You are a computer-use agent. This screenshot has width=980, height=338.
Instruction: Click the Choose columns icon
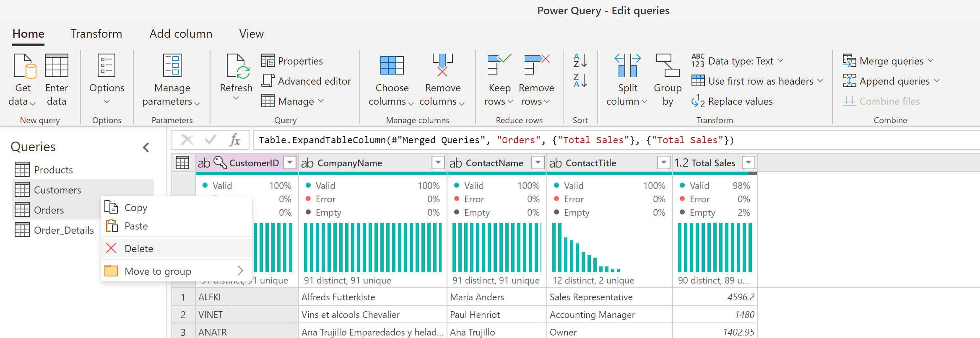click(392, 66)
